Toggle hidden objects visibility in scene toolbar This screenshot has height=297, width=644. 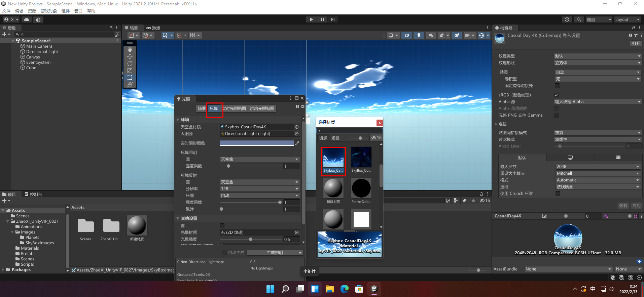457,35
